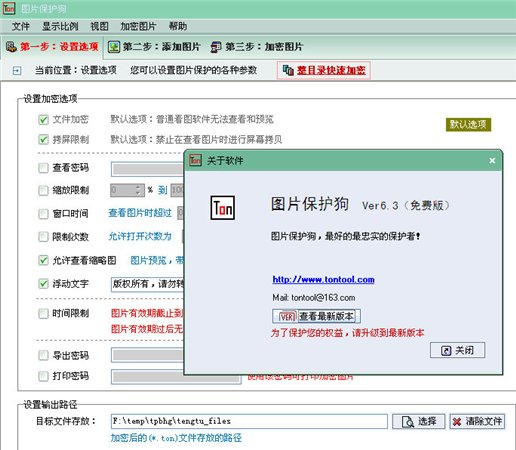Screen dimensions: 516x450
Task: Click the 查看密码 password field
Action: pos(147,169)
